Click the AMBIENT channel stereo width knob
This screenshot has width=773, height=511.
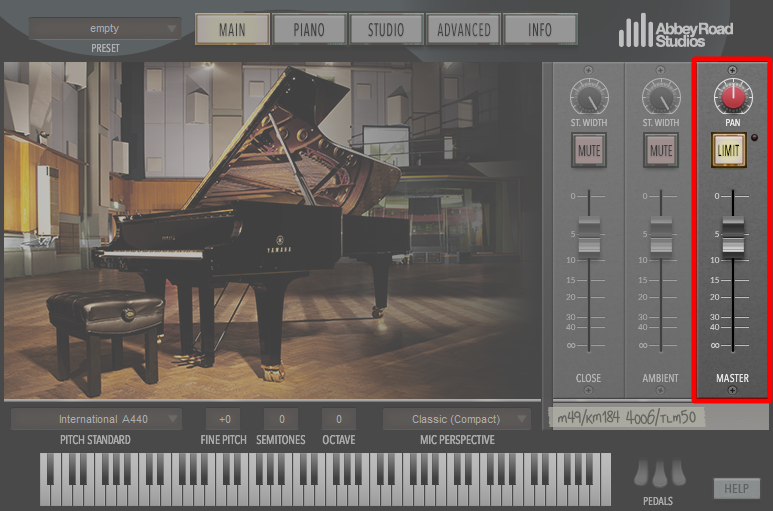661,98
